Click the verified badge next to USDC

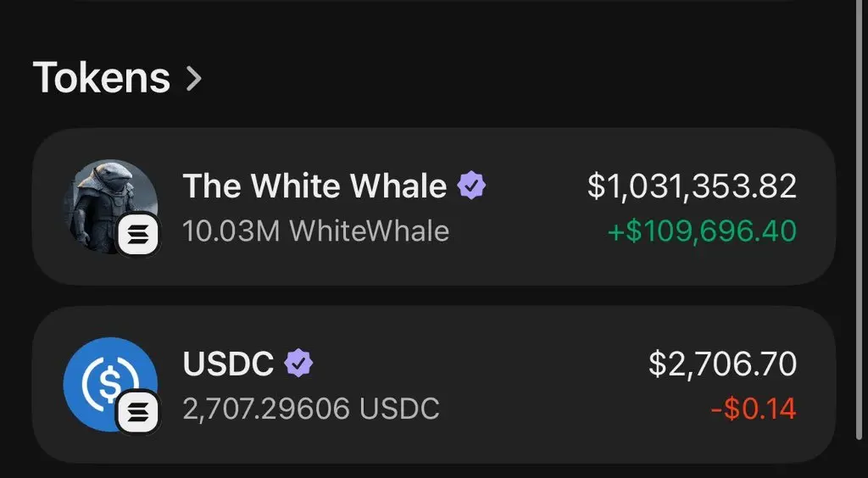pyautogui.click(x=298, y=364)
